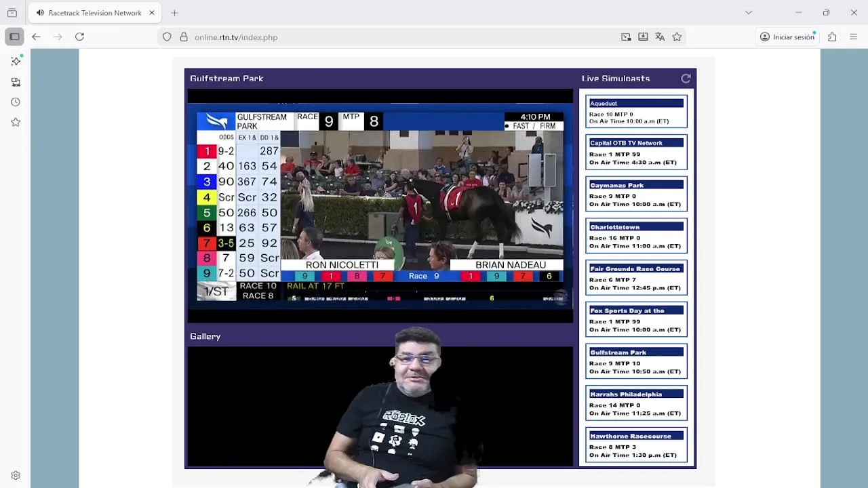The width and height of the screenshot is (868, 488).
Task: Open a new browser tab
Action: click(174, 13)
